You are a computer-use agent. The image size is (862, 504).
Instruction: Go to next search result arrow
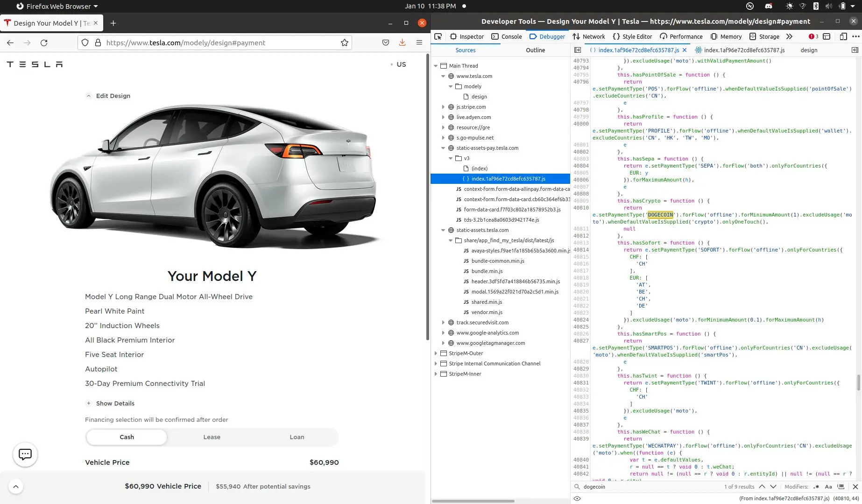pos(773,486)
